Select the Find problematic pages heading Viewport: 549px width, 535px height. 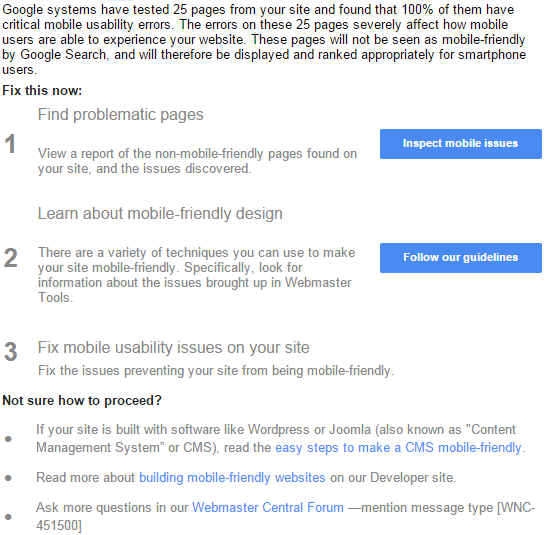(x=120, y=115)
